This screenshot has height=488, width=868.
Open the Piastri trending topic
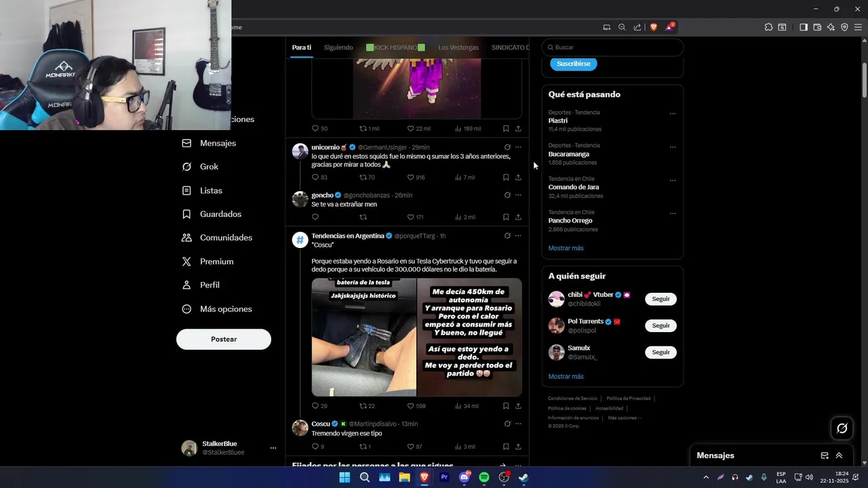coord(558,121)
